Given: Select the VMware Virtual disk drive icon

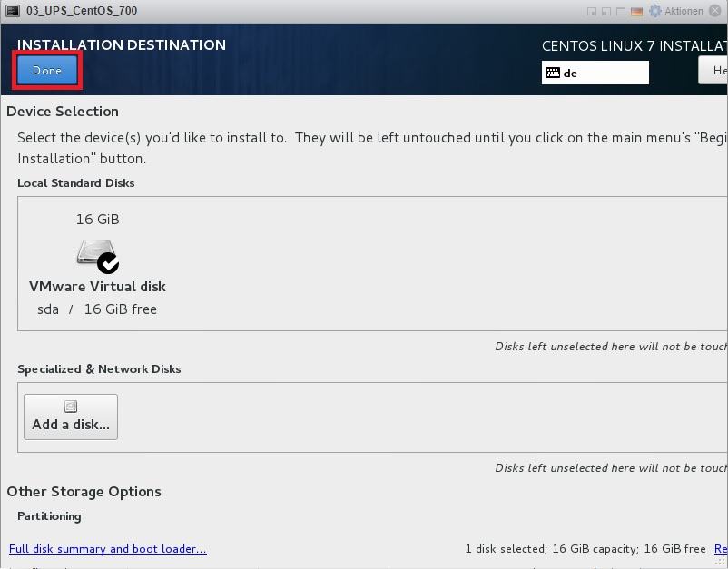Looking at the screenshot, I should tap(97, 256).
